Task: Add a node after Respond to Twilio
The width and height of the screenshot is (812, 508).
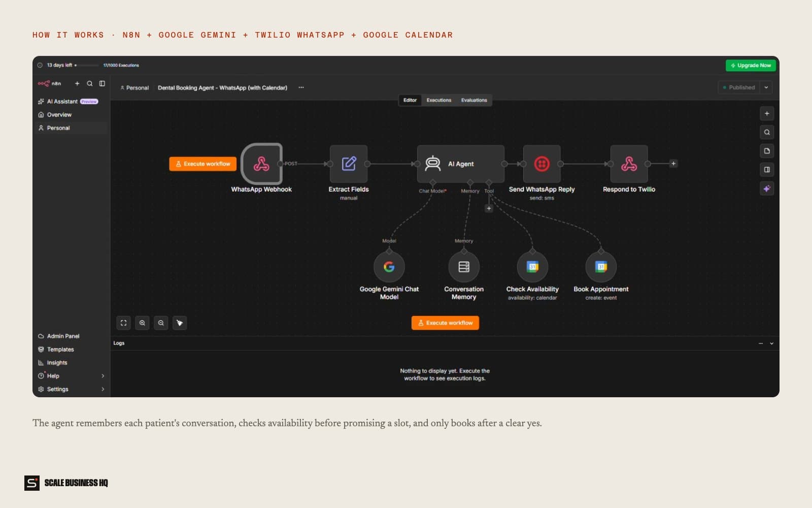Action: [673, 164]
